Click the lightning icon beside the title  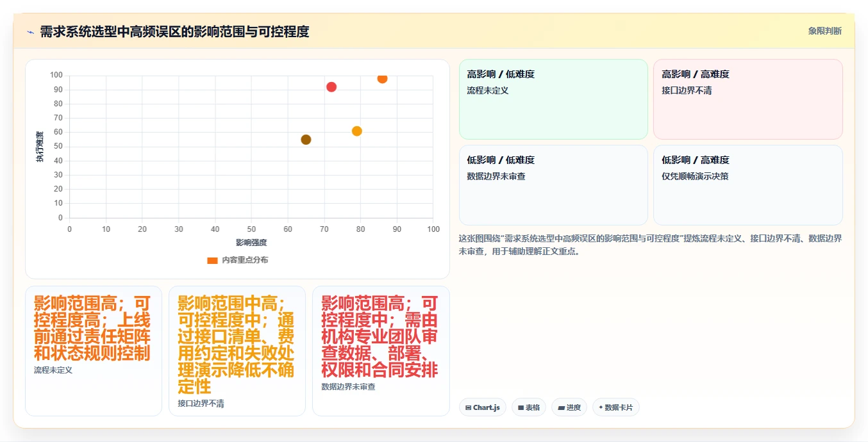[30, 32]
